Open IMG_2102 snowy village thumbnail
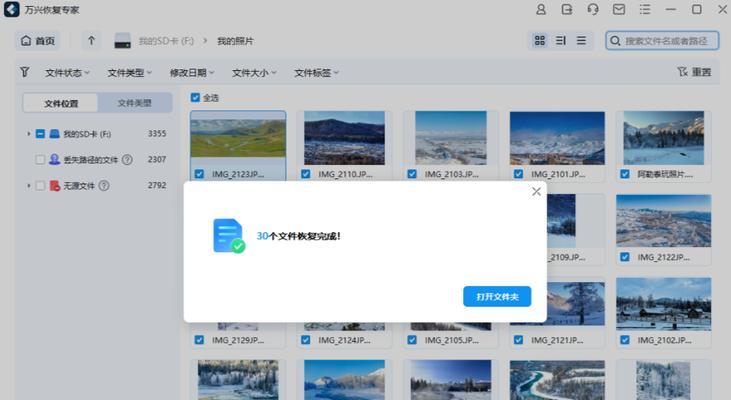Screen dimensions: 731x400 click(663, 304)
